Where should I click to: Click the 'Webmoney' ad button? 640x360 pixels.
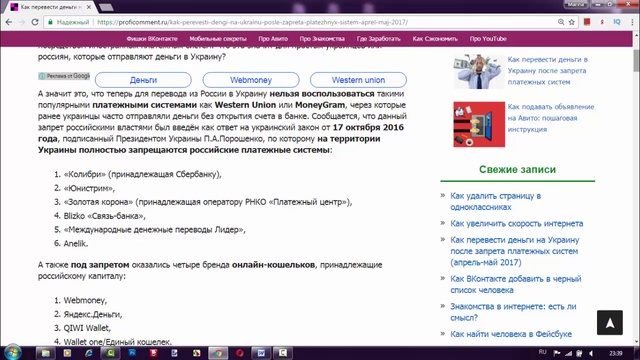(251, 80)
